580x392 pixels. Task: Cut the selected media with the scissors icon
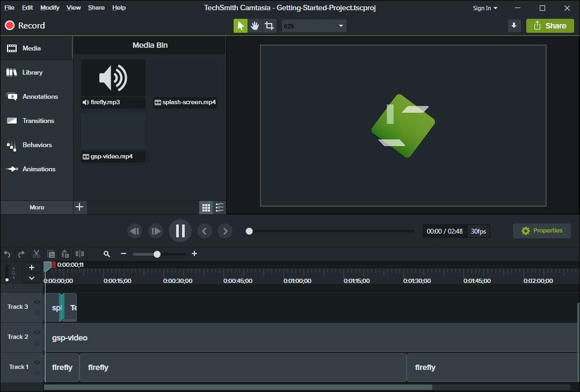coord(37,254)
